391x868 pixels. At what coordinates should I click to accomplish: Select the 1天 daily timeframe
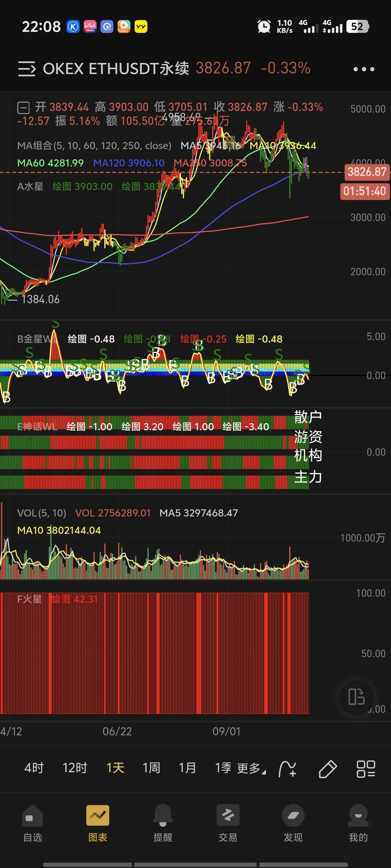click(115, 768)
